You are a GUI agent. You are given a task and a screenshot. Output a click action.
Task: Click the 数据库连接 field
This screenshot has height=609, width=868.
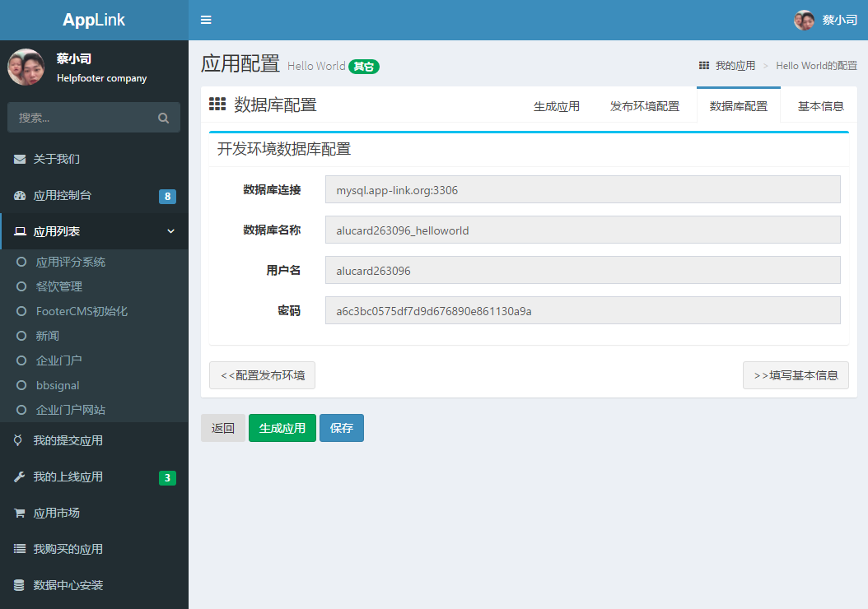coord(583,190)
